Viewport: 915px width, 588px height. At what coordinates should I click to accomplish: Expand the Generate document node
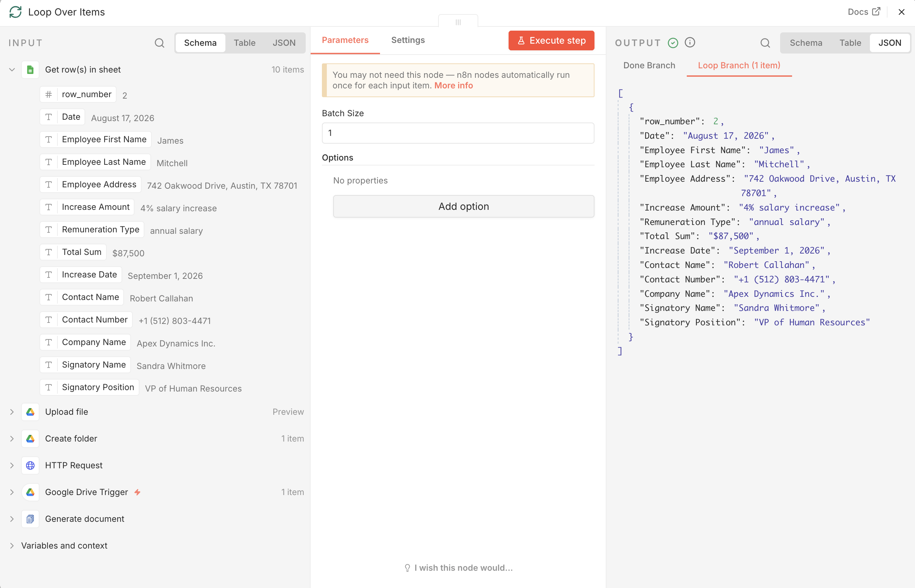12,519
